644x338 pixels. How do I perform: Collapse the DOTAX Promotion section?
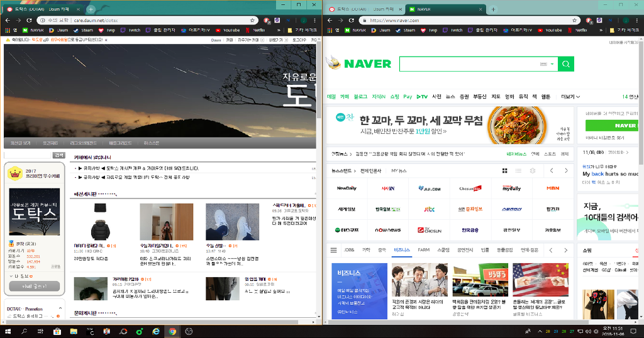pos(60,308)
